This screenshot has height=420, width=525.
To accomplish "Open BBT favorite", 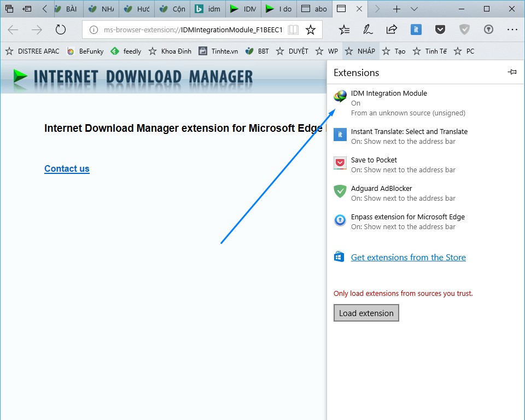I will tap(257, 51).
